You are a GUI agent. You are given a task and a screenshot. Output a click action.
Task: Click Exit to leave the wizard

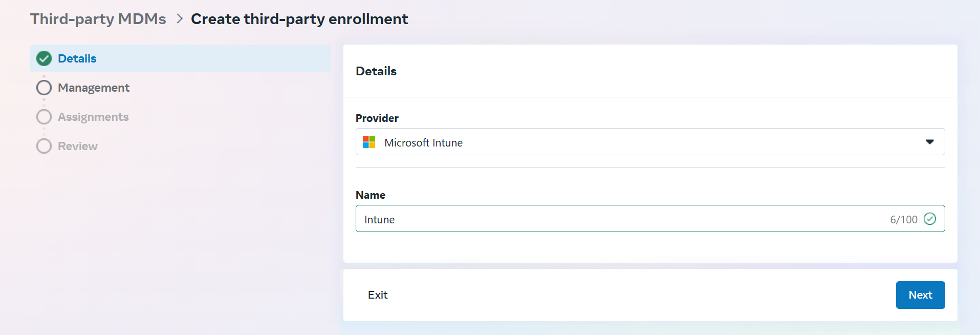point(377,295)
